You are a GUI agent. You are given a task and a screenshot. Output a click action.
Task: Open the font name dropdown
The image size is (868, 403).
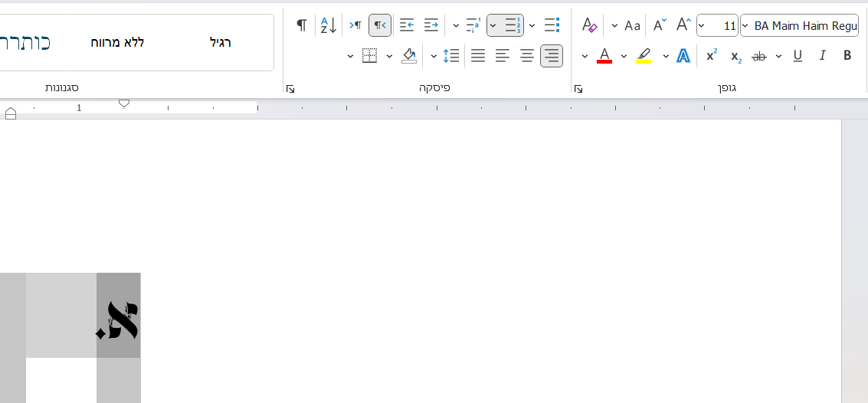[745, 25]
